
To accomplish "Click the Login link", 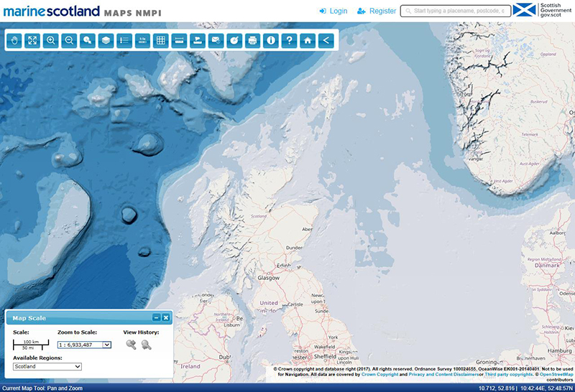I will 333,11.
